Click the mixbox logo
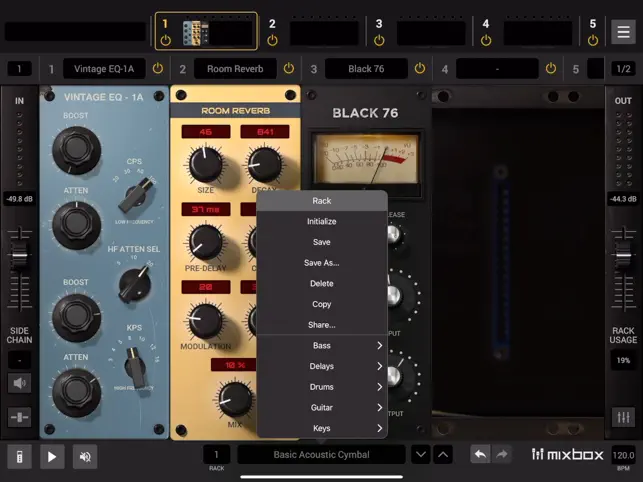Screen dimensions: 643x482 (x=568, y=455)
